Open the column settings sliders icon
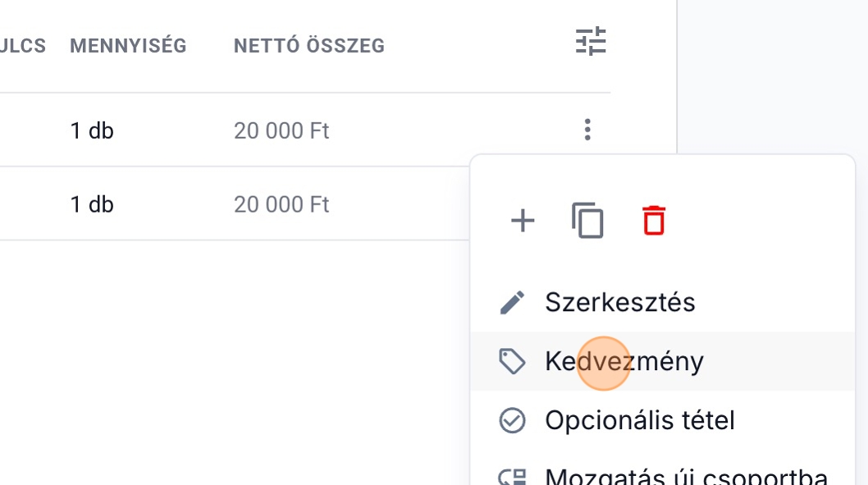The image size is (868, 485). (x=591, y=41)
